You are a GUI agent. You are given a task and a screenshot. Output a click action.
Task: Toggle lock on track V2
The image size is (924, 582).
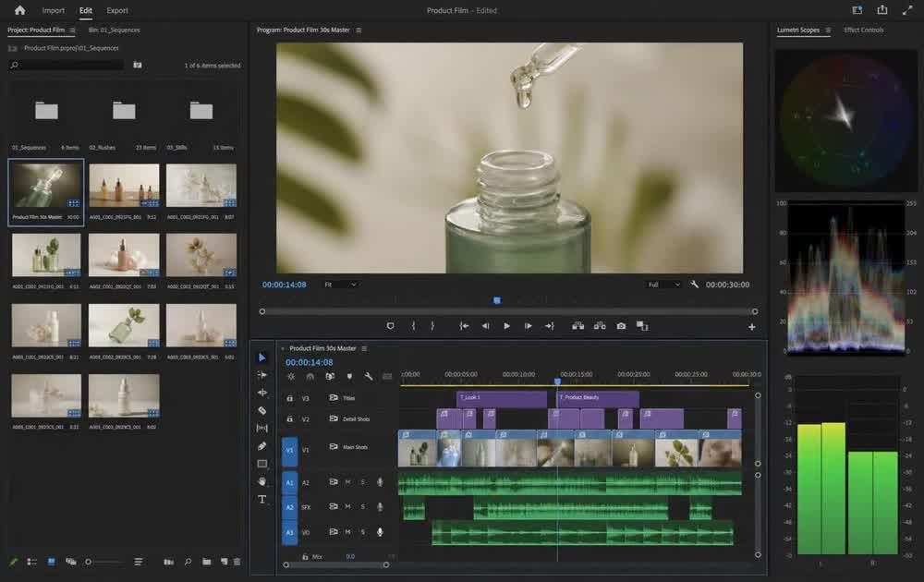(289, 418)
